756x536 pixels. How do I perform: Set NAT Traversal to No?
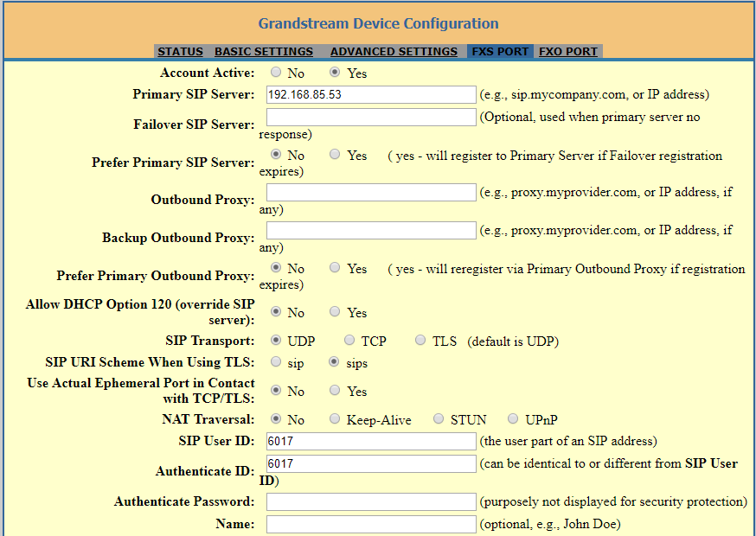click(x=276, y=418)
